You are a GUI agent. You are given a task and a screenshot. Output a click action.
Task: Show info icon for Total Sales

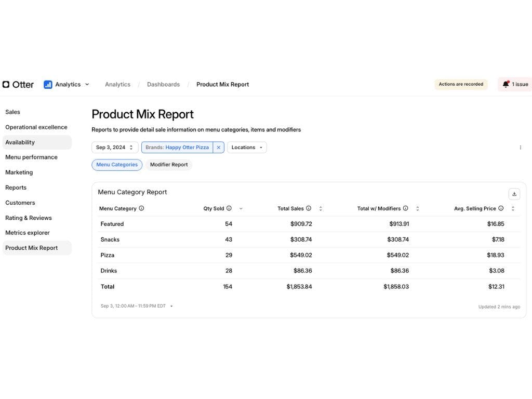click(x=309, y=208)
